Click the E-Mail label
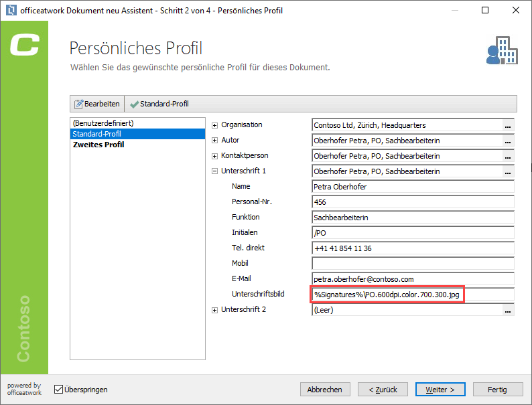This screenshot has width=532, height=405. (x=241, y=278)
